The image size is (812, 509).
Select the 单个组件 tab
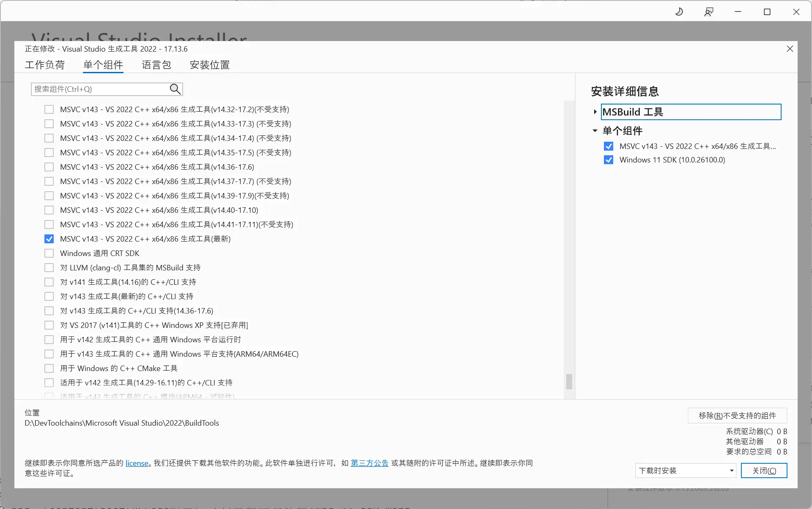click(x=103, y=65)
